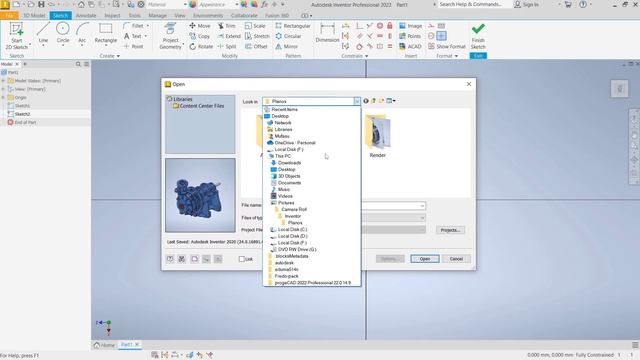Open the Appearance dropdown in title bar
The width and height of the screenshot is (640, 360).
236,4
